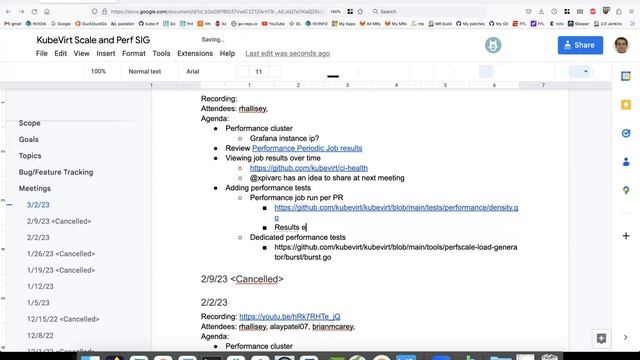Select the 2/9/23 <Cancelled> outline entry
Screen dimensions: 640x360
point(59,221)
